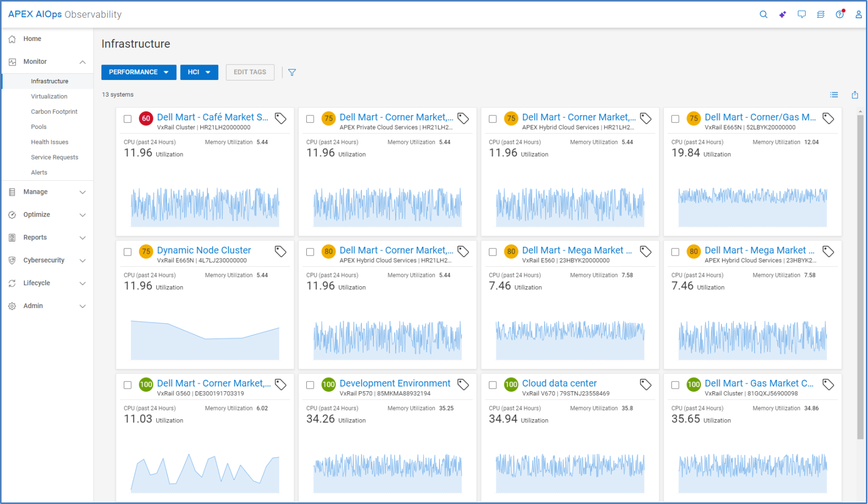Click tag icon on Café Market card

(281, 118)
